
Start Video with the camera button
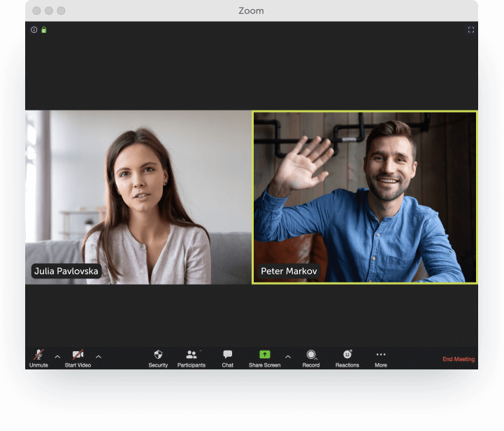[x=78, y=358]
